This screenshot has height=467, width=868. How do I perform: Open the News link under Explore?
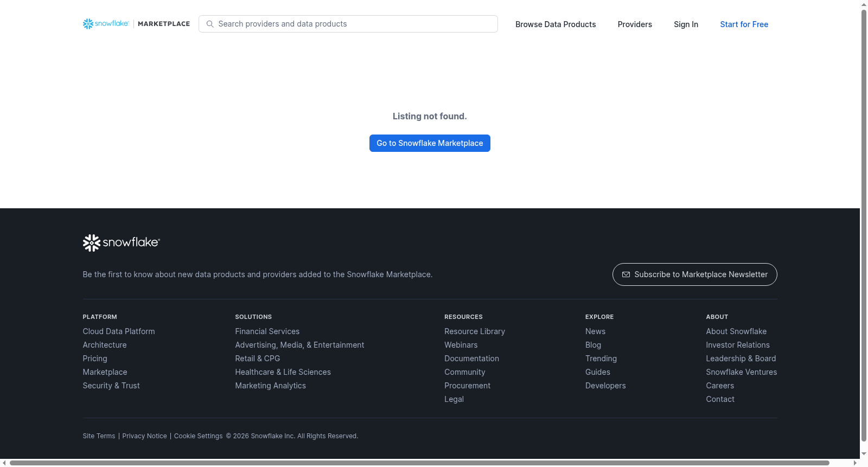click(x=595, y=331)
